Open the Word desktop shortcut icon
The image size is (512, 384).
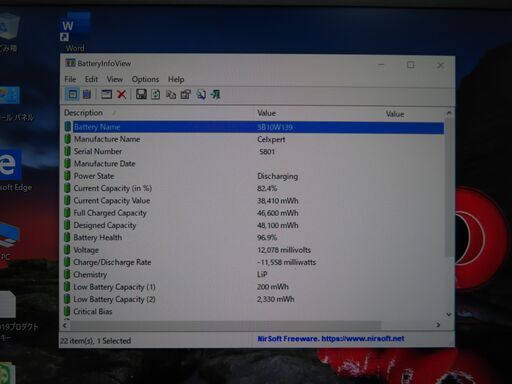(75, 32)
